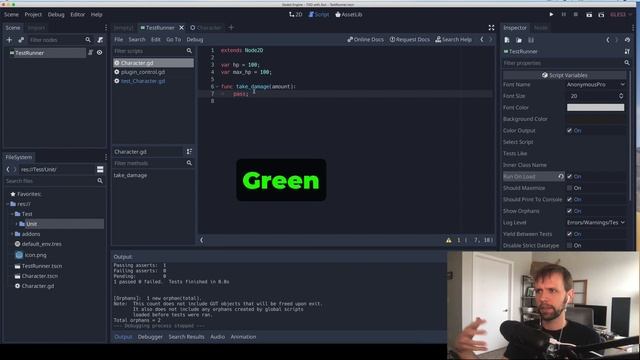The height and width of the screenshot is (360, 640).
Task: Enable Should Maximize checkbox
Action: point(569,188)
